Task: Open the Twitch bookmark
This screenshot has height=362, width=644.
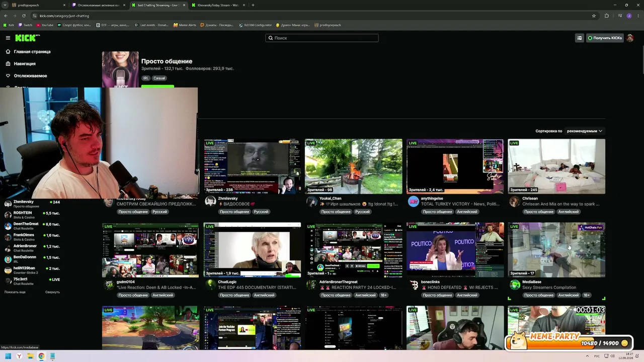Action: click(x=25, y=25)
